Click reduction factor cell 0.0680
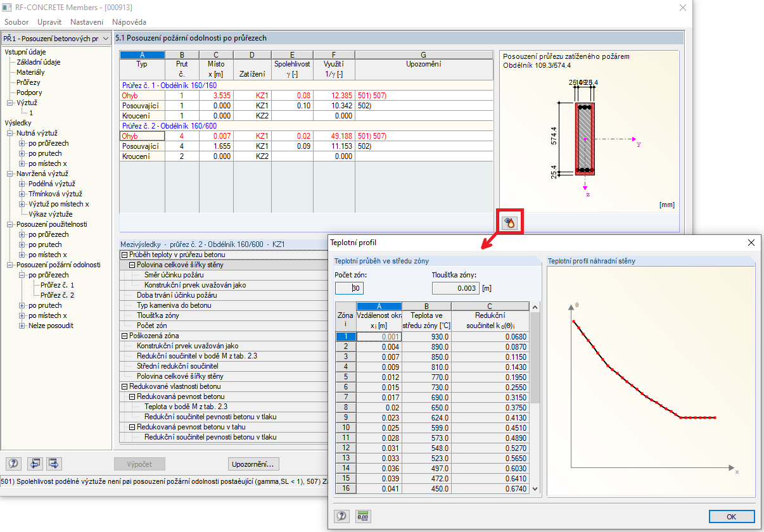This screenshot has width=764, height=532. (x=490, y=337)
